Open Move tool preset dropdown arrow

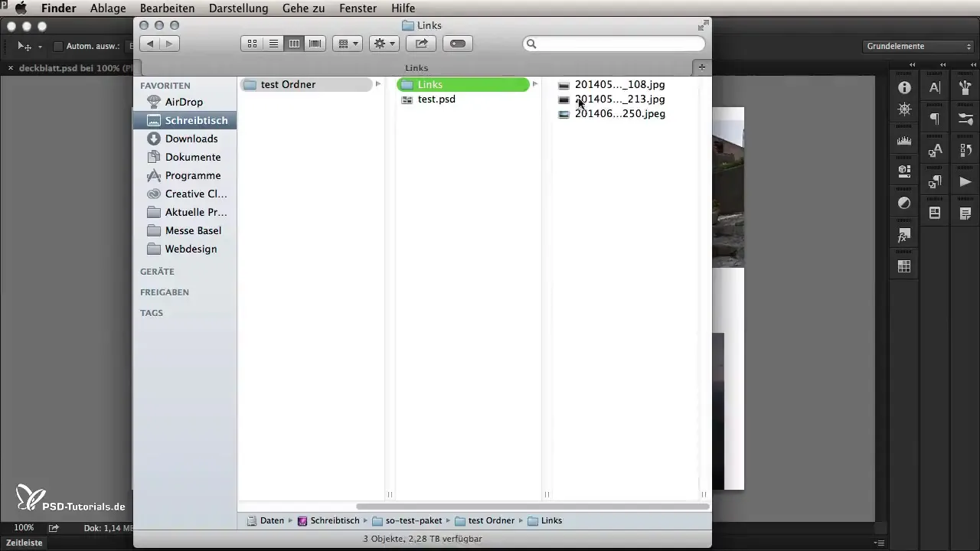coord(40,47)
